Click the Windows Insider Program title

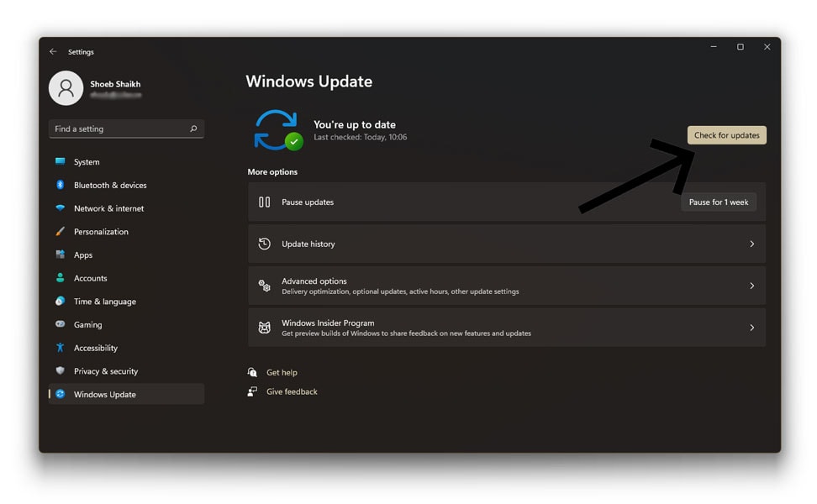pyautogui.click(x=328, y=323)
